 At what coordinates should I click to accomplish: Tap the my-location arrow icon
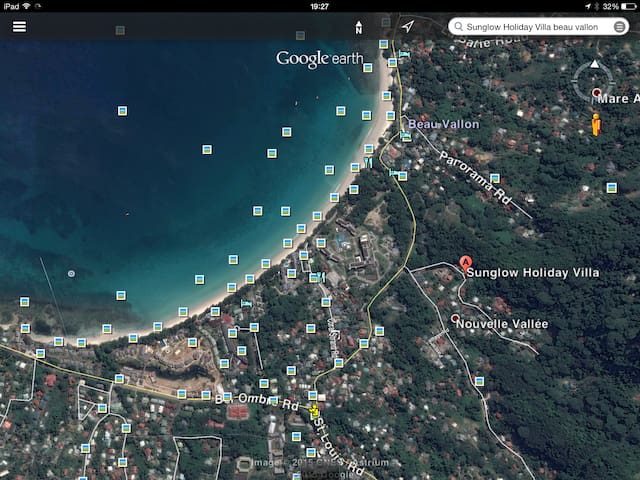[407, 27]
